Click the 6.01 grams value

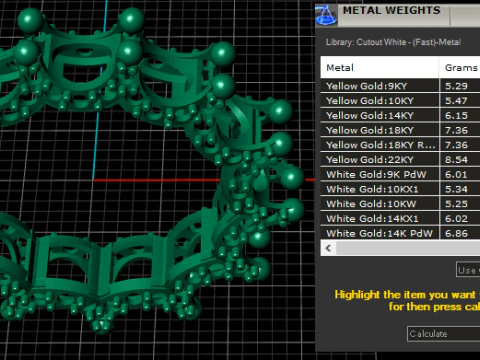point(456,174)
